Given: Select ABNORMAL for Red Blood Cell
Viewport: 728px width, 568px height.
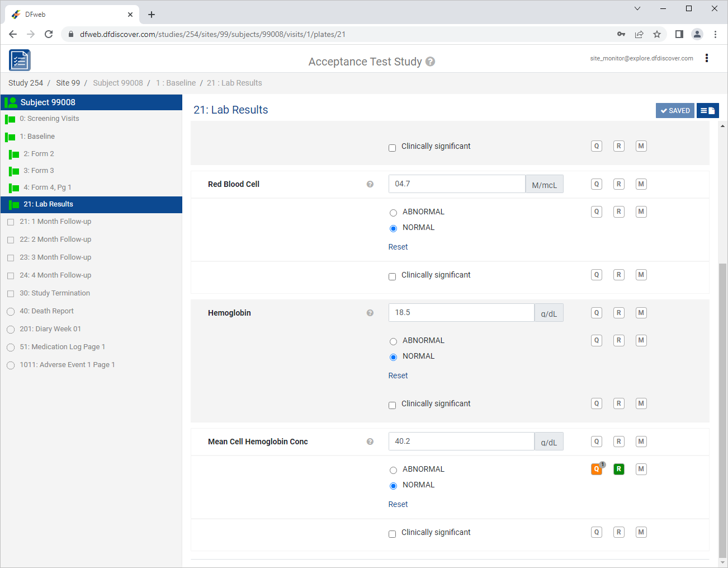Looking at the screenshot, I should (x=394, y=213).
